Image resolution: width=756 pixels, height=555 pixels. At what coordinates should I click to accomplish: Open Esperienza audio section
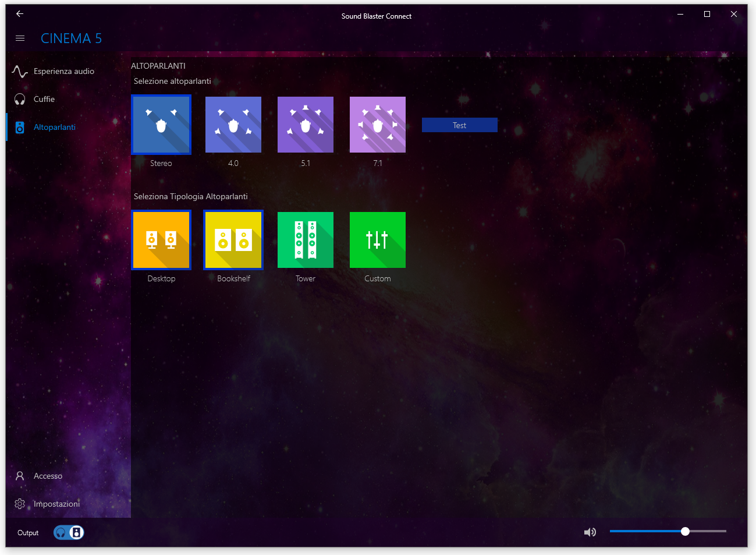tap(68, 71)
